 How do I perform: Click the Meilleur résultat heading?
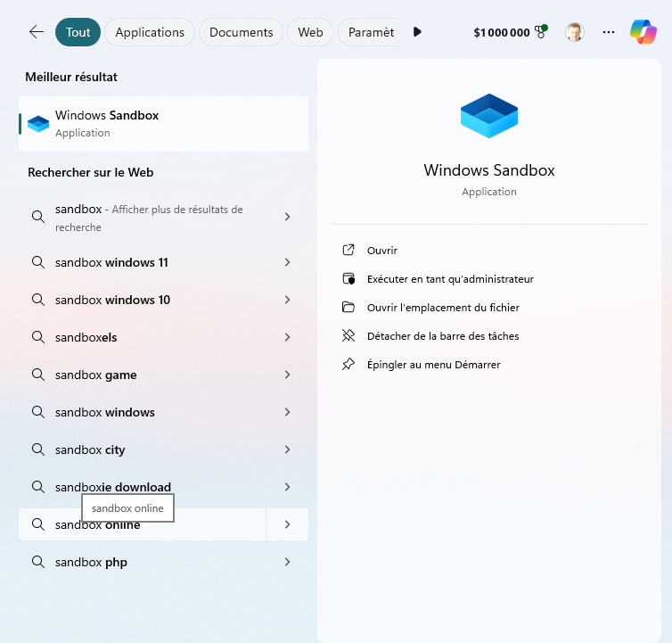point(71,77)
